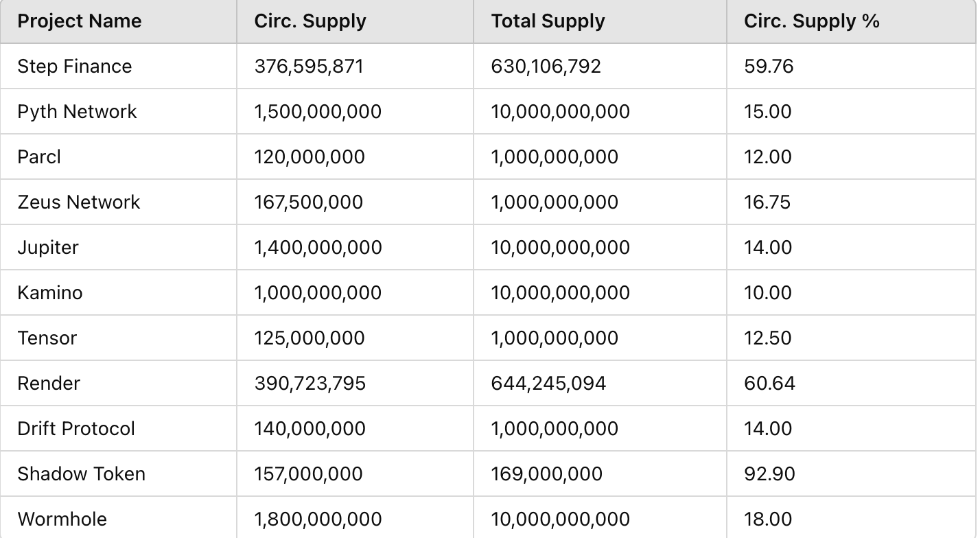The image size is (980, 538).
Task: Click the Project Name column header
Action: click(80, 21)
